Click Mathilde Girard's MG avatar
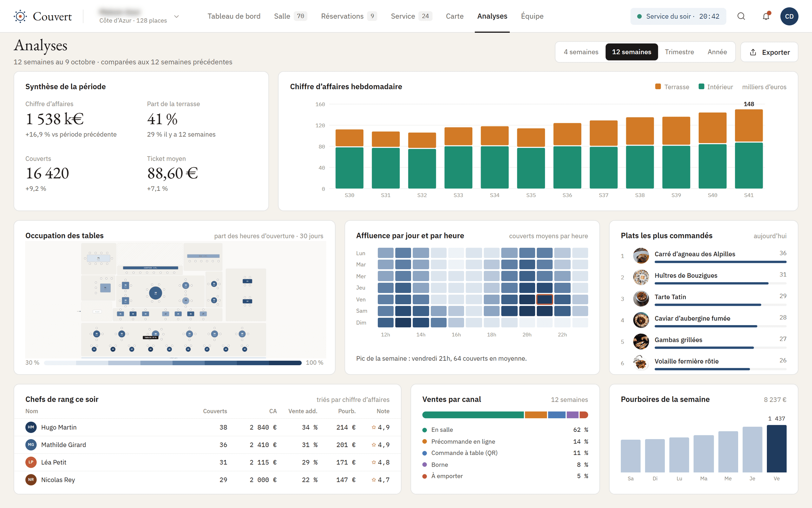Image resolution: width=812 pixels, height=508 pixels. click(x=31, y=444)
